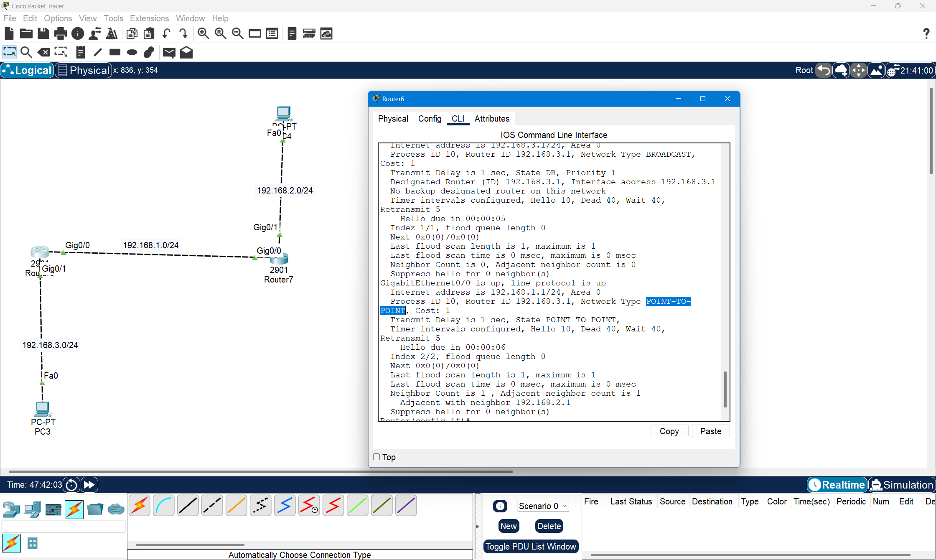Pick the copper straight-through cable

pyautogui.click(x=188, y=506)
